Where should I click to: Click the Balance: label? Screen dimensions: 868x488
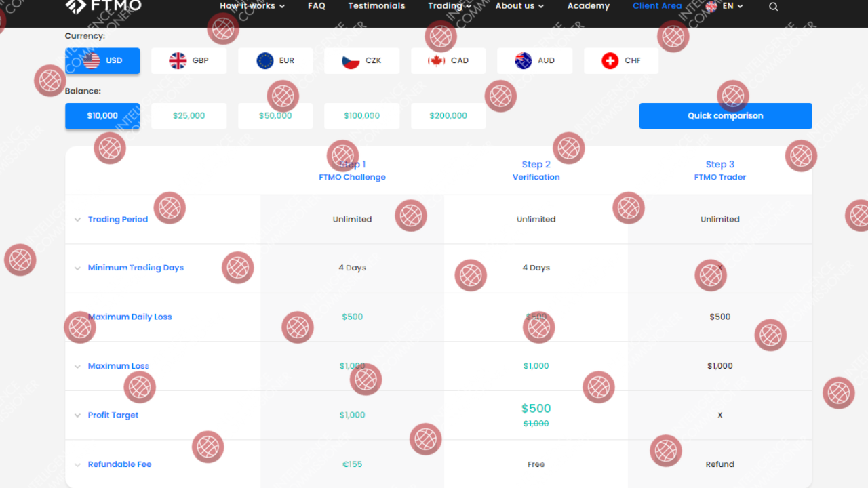point(83,91)
